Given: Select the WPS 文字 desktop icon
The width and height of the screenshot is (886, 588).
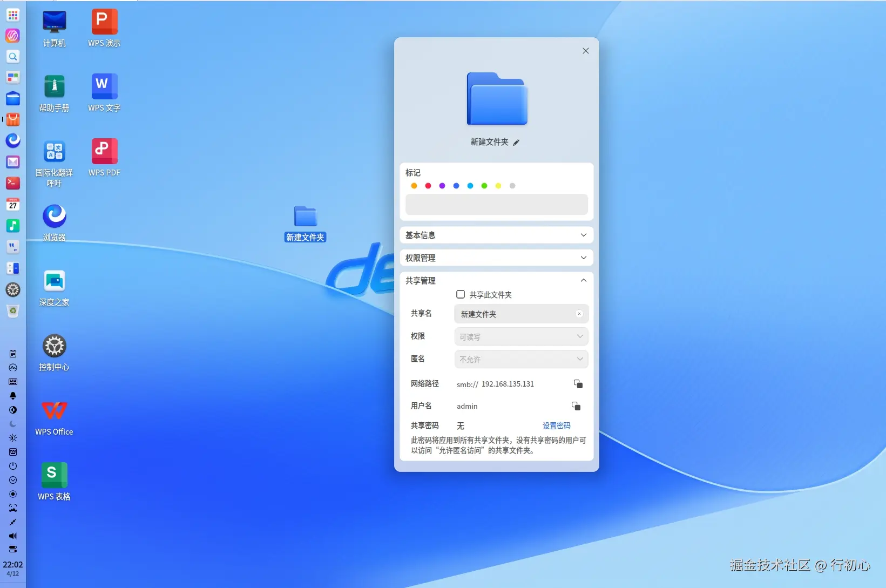Looking at the screenshot, I should coord(104,93).
